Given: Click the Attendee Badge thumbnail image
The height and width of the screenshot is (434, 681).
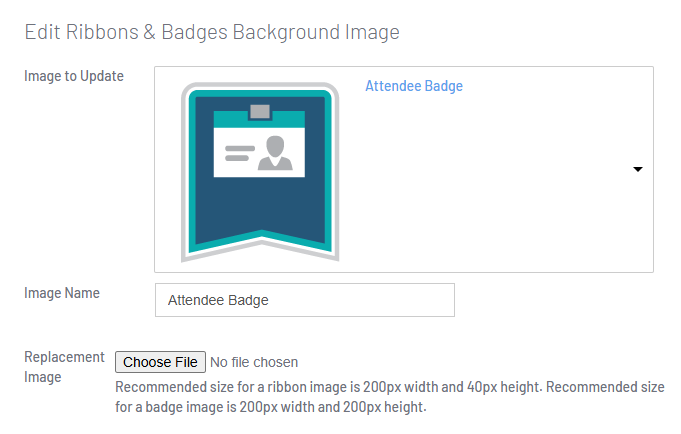Looking at the screenshot, I should (x=260, y=170).
